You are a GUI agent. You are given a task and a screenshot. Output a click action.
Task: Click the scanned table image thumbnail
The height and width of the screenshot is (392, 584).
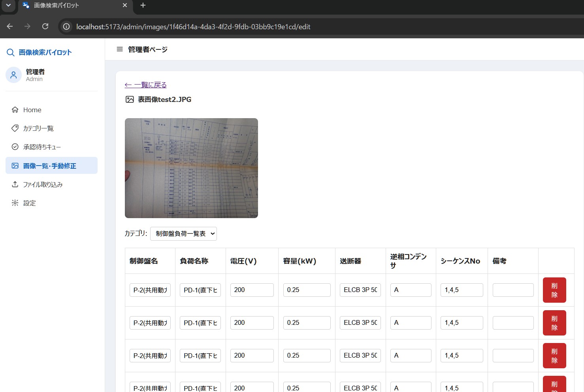tap(191, 168)
